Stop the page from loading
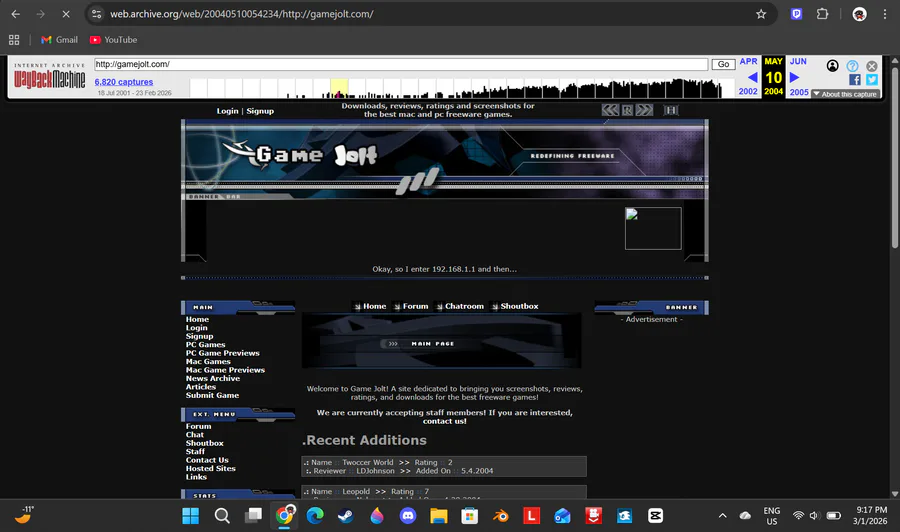 (65, 14)
